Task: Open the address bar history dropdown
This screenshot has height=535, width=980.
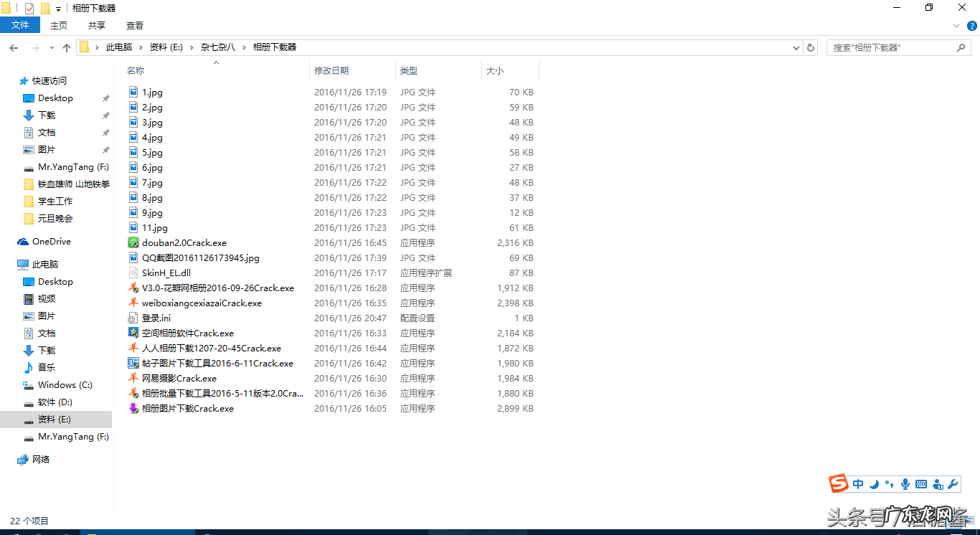Action: (x=796, y=47)
